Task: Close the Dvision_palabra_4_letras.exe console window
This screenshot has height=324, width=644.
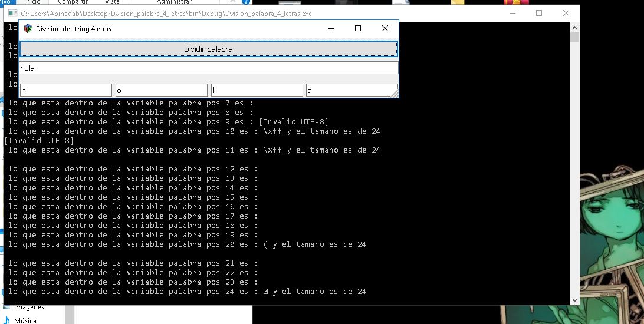Action: point(566,13)
